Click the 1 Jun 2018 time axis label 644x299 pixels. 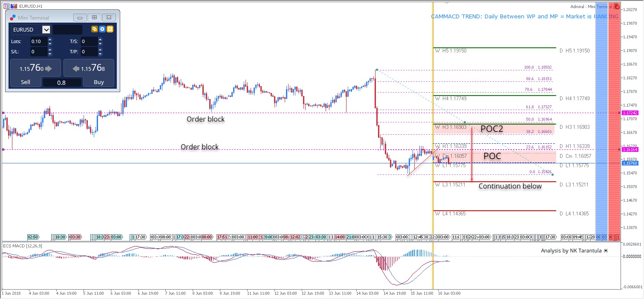tap(12, 293)
